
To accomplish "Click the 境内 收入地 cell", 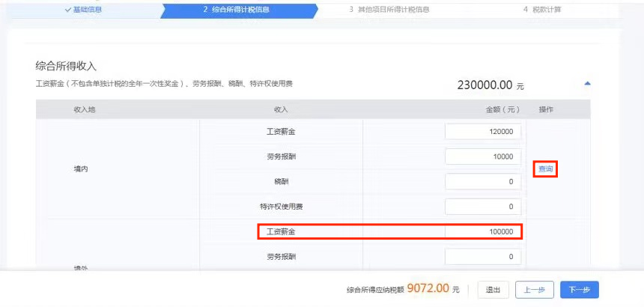I will (x=72, y=170).
